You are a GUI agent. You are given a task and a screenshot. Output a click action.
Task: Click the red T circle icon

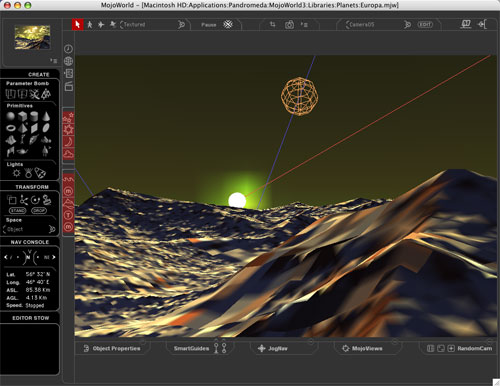(x=68, y=215)
